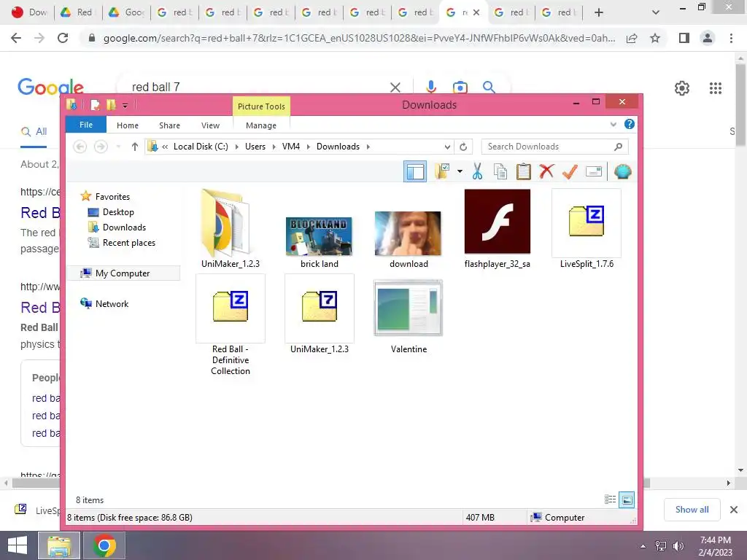Screen dimensions: 747x560
Task: Open the Quick Access Toolbar dropdown
Action: pyautogui.click(x=125, y=105)
